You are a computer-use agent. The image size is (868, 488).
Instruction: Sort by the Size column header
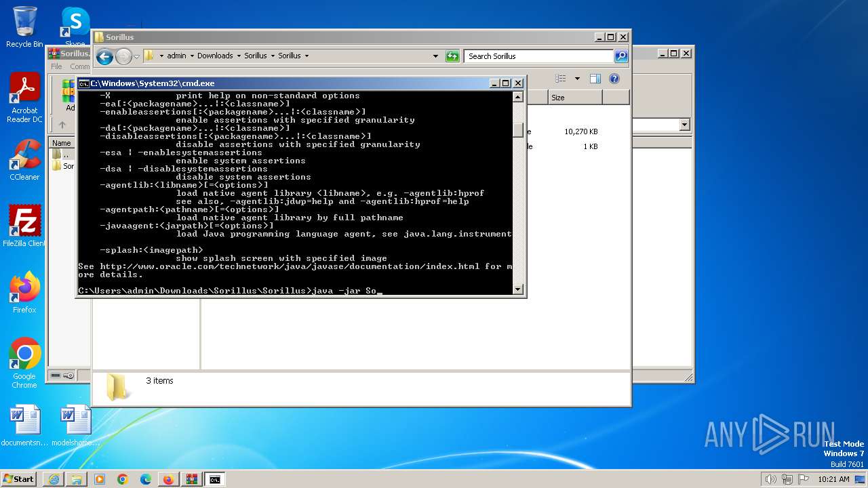click(x=575, y=98)
